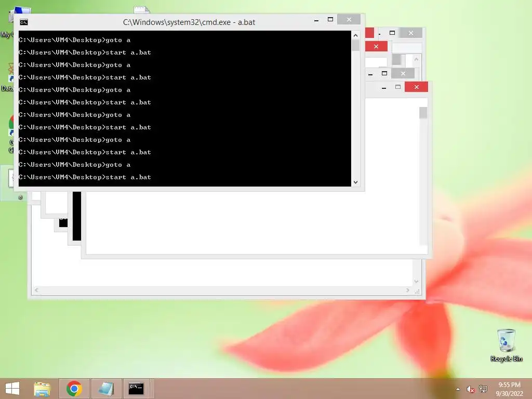The width and height of the screenshot is (532, 399).
Task: Launch Google Chrome from the taskbar
Action: point(74,389)
